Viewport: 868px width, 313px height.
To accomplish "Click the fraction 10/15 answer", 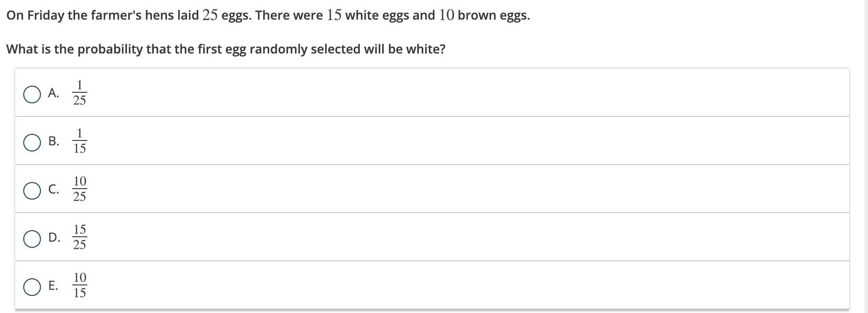I will point(79,285).
